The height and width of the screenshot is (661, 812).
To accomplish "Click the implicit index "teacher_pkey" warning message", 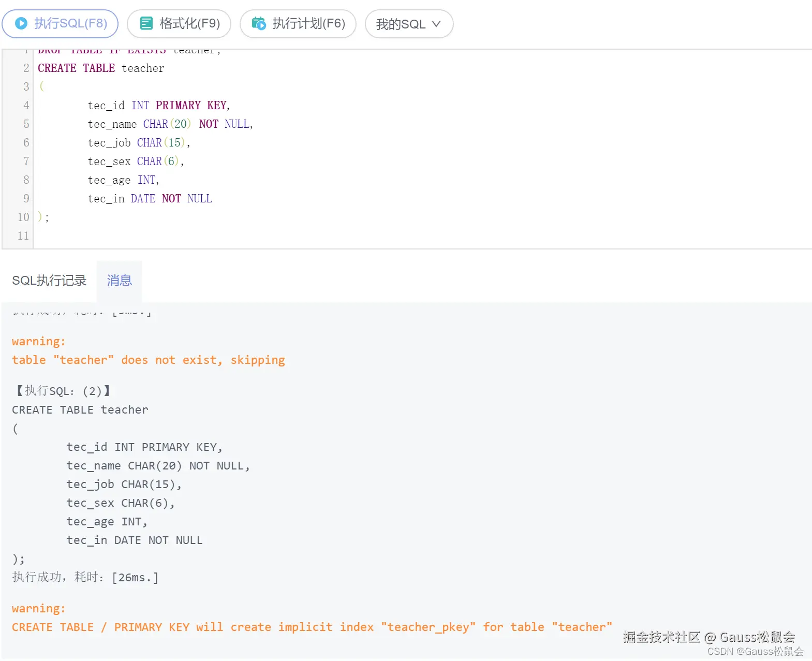I will (312, 627).
